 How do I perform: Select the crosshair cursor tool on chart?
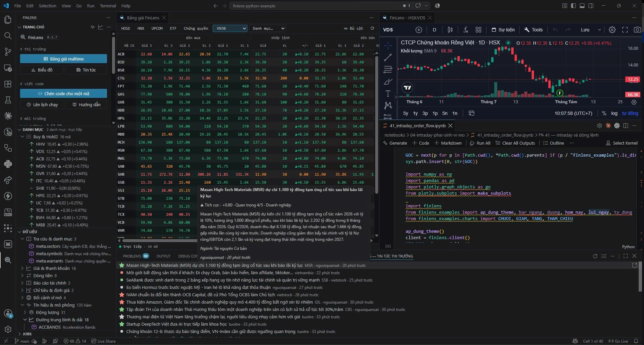[388, 45]
